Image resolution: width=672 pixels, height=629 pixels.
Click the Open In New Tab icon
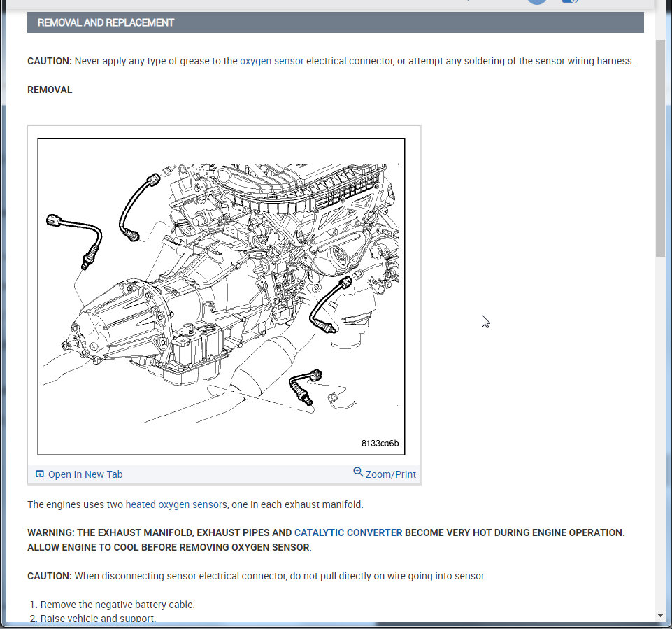coord(40,474)
